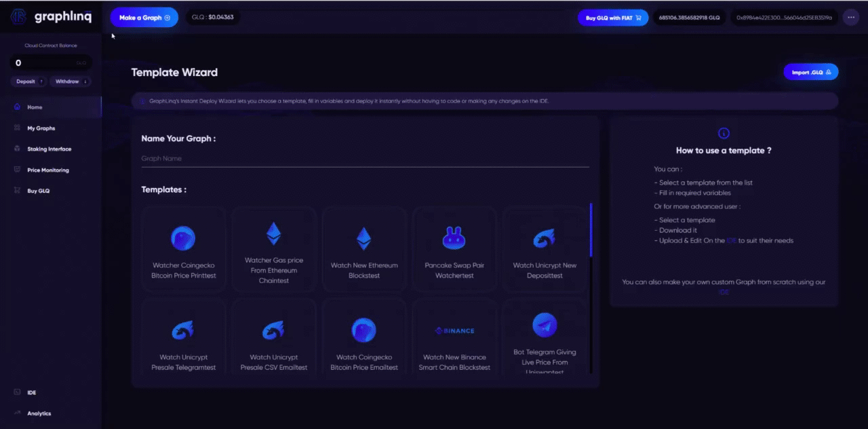Click 'Select a template from the list' text
The width and height of the screenshot is (868, 429).
click(x=703, y=183)
